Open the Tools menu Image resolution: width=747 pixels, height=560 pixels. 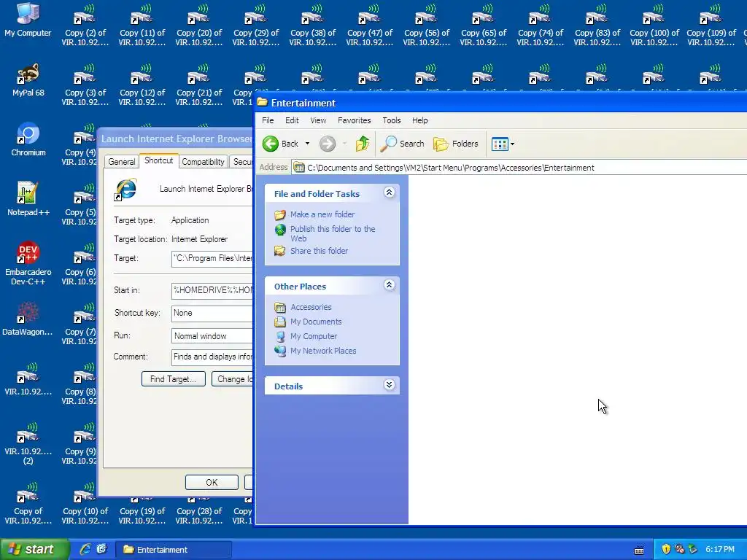392,120
